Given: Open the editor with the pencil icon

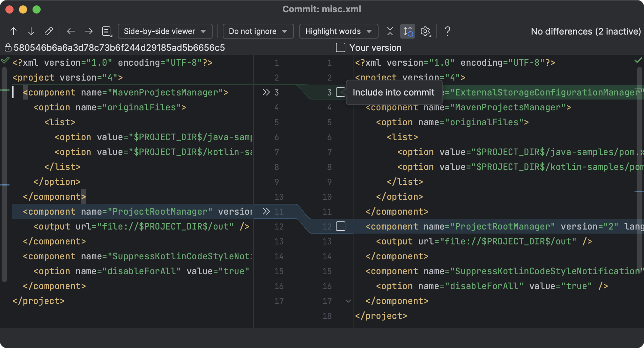Looking at the screenshot, I should click(49, 31).
